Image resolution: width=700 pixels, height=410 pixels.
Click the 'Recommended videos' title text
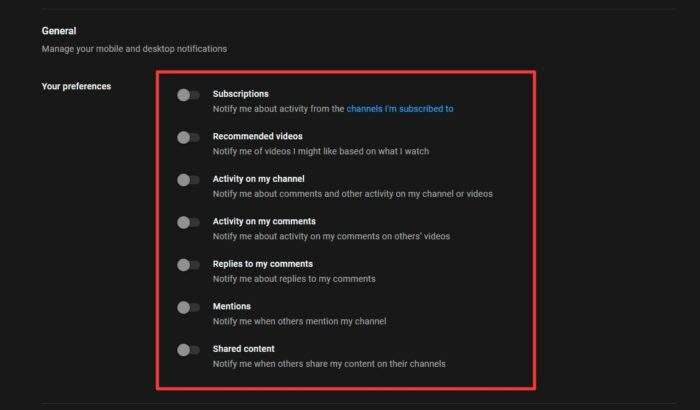(x=258, y=136)
